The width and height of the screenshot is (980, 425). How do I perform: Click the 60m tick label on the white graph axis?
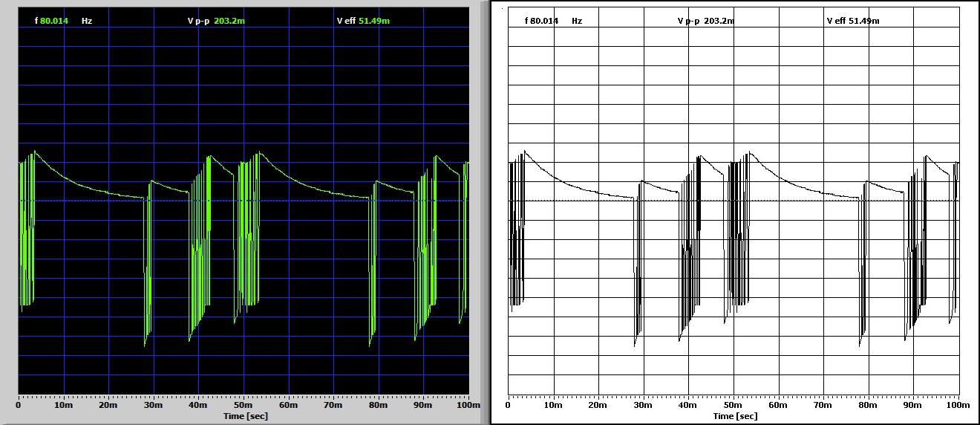[779, 406]
